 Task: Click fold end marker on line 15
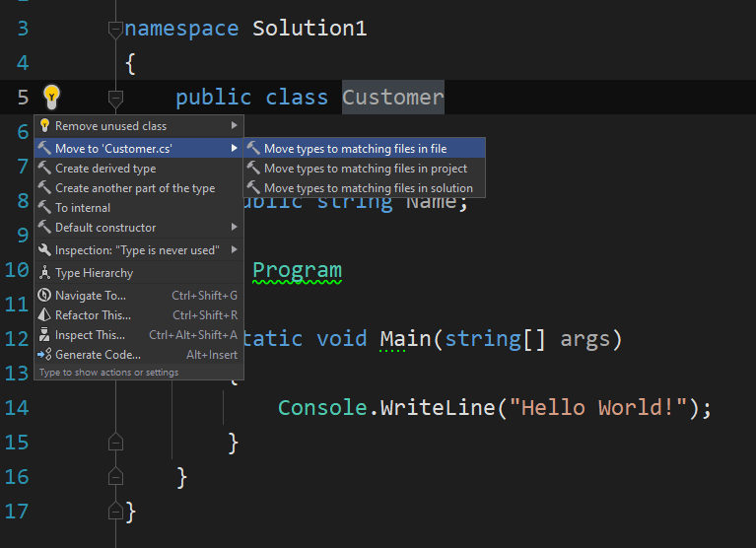pos(115,442)
